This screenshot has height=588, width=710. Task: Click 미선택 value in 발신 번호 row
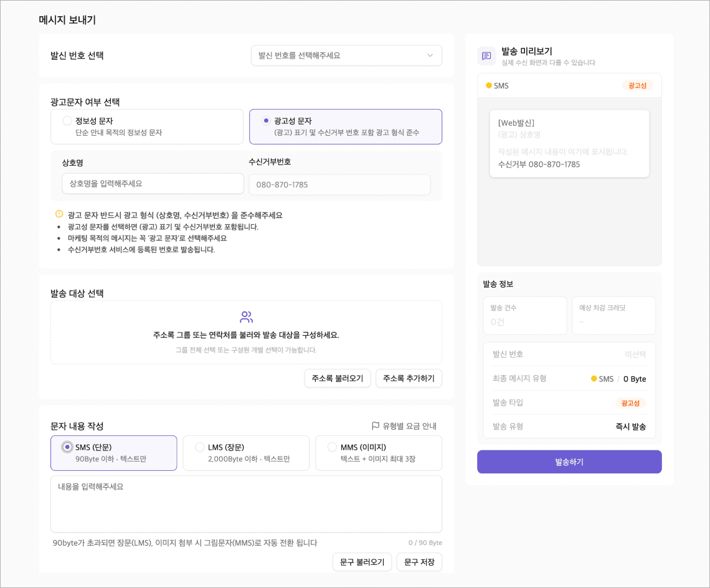tap(635, 354)
